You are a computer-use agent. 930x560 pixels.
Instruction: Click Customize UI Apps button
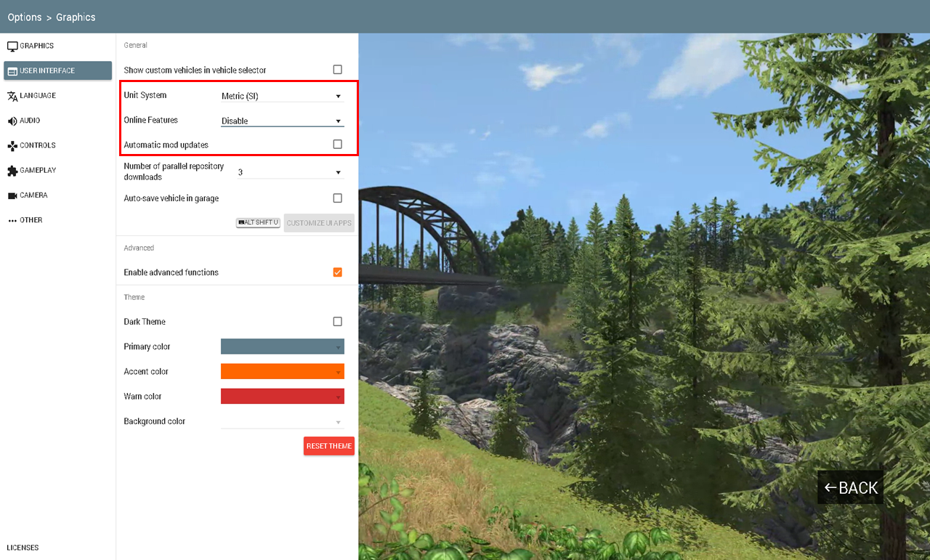[x=319, y=223]
